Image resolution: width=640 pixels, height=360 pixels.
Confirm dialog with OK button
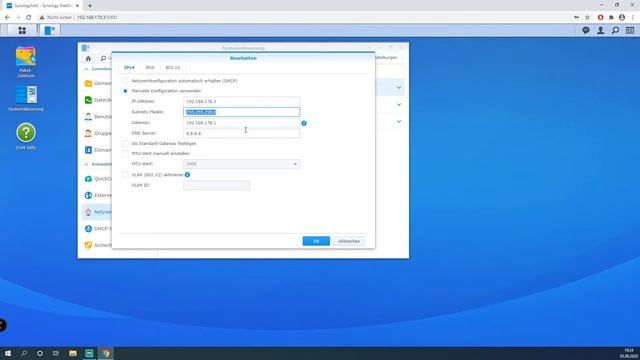[x=316, y=241]
